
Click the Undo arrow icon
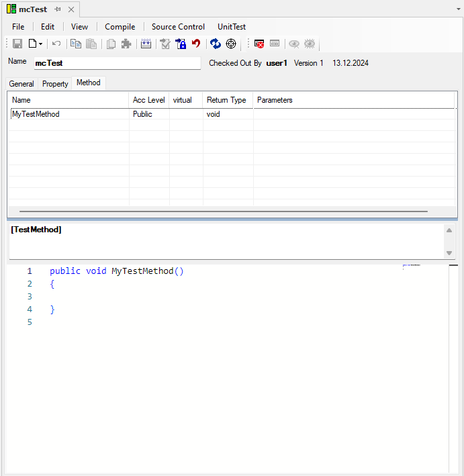[x=56, y=44]
